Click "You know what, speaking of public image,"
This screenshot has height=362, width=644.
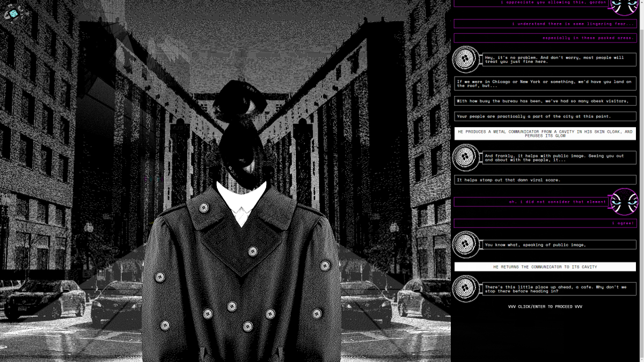coord(559,245)
